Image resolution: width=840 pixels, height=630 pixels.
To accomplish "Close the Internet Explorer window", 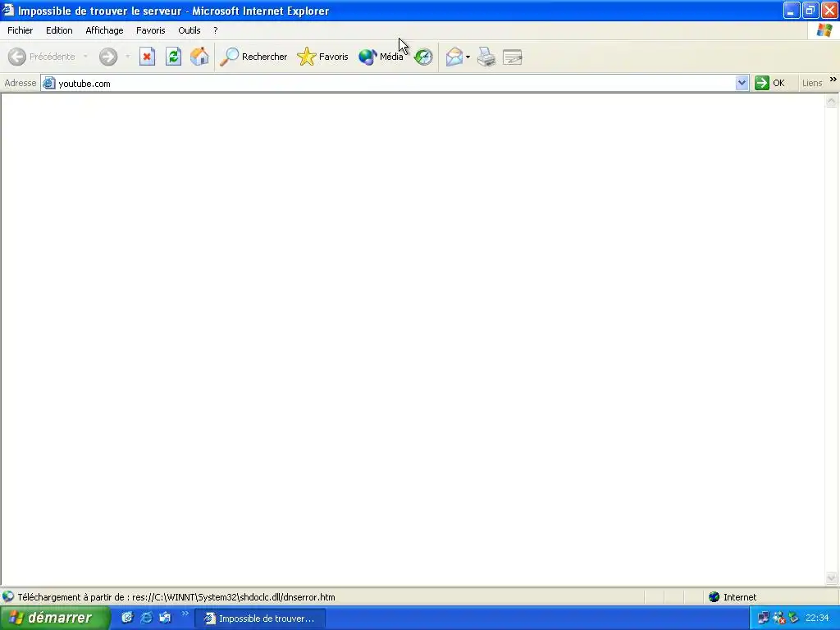I will tap(829, 11).
